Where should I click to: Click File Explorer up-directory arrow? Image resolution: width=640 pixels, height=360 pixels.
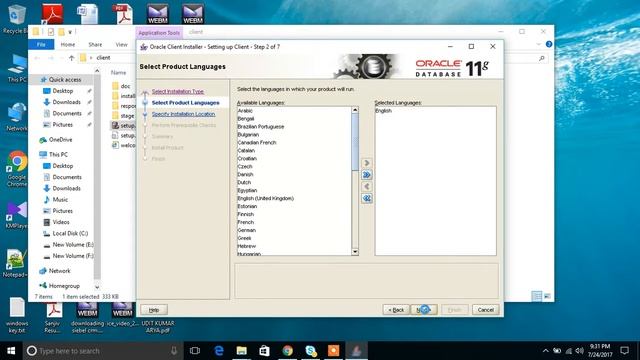[71, 58]
